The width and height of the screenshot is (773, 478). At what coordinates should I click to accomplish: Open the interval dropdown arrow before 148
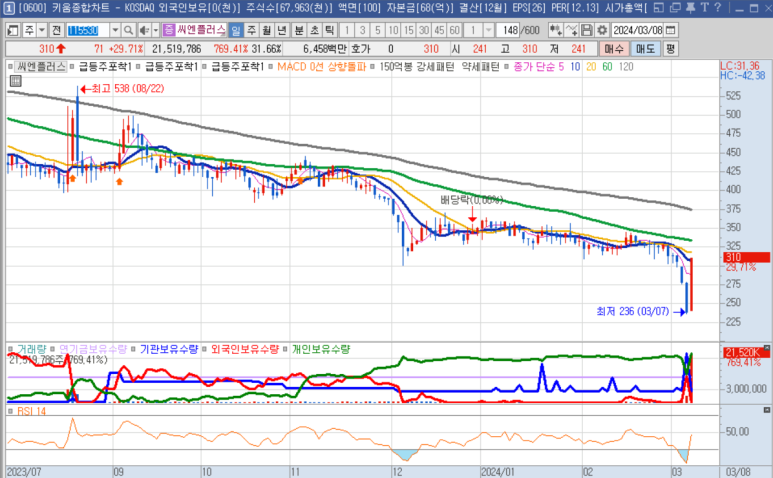[488, 30]
